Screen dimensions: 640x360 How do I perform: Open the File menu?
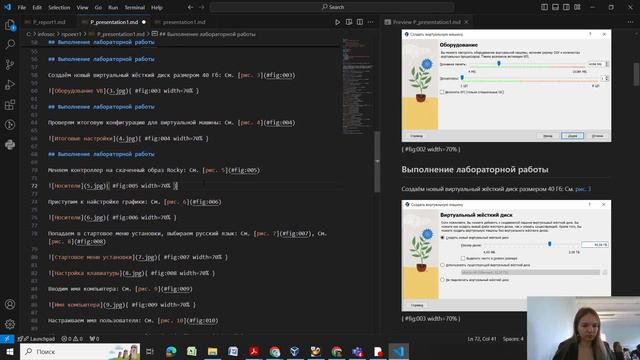(x=22, y=7)
